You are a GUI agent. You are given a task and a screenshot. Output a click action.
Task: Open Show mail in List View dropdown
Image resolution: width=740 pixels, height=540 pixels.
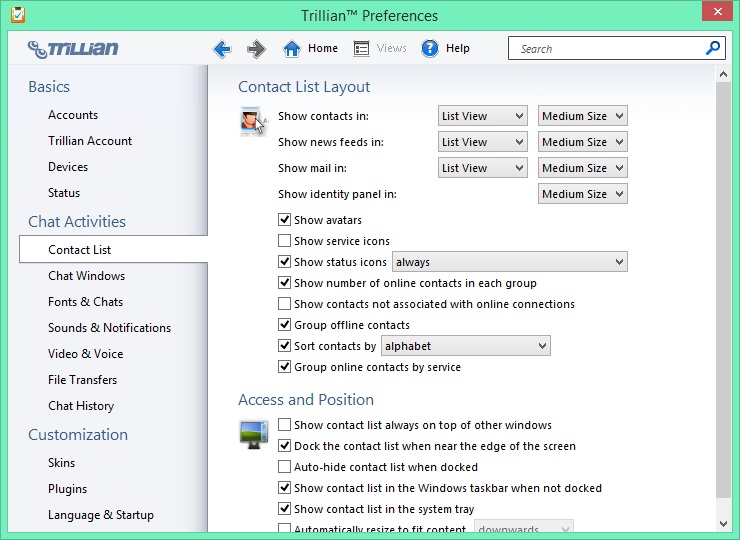(x=483, y=168)
